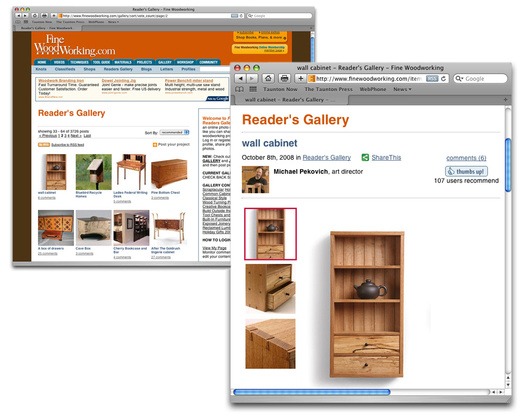531x420 pixels.
Task: Open the Pine Bottom Chest thumbnail
Action: [169, 172]
